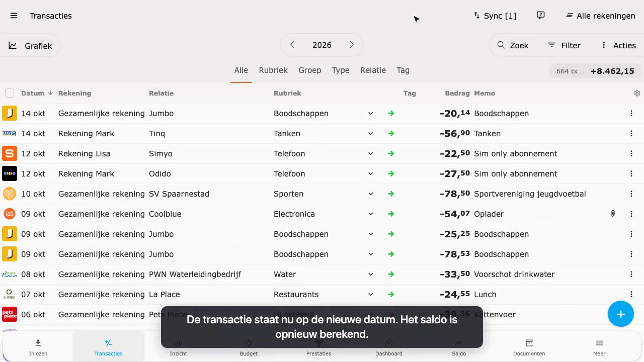644x362 pixels.
Task: Open Documenten in bottom navigation
Action: (529, 347)
